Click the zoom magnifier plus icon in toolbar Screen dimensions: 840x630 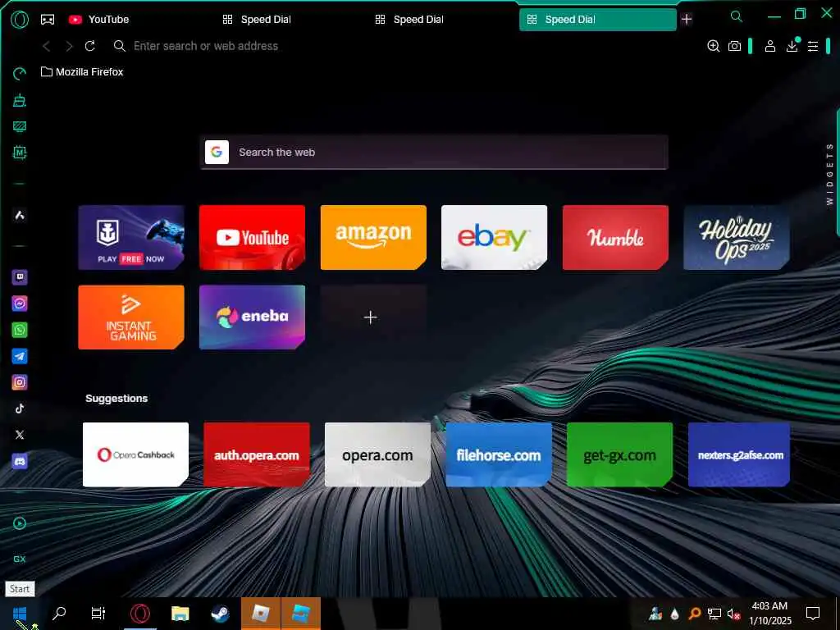pyautogui.click(x=713, y=46)
